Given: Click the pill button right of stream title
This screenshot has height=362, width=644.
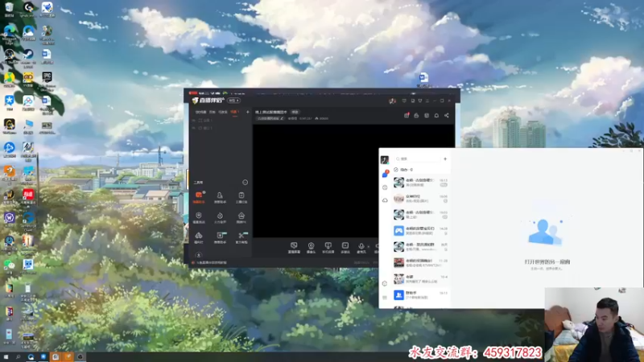Looking at the screenshot, I should coord(295,112).
